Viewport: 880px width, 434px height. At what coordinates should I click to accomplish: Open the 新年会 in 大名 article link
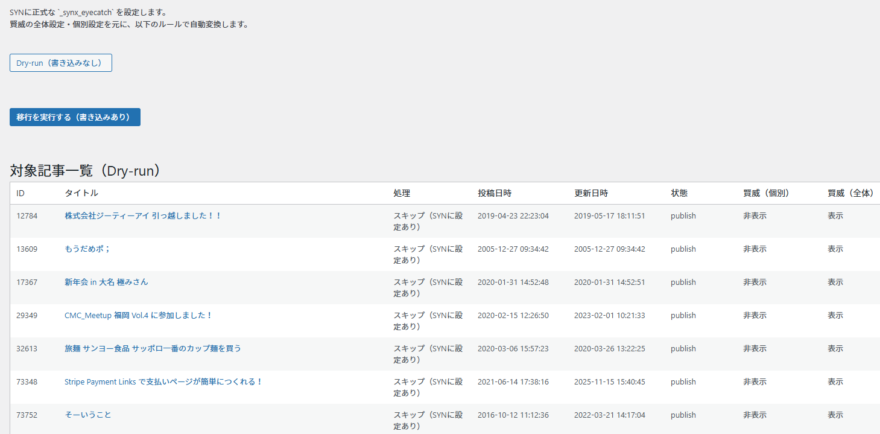tap(106, 282)
